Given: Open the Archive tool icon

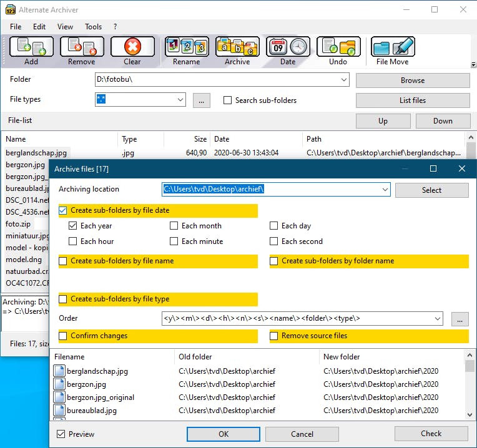Looking at the screenshot, I should click(x=237, y=47).
